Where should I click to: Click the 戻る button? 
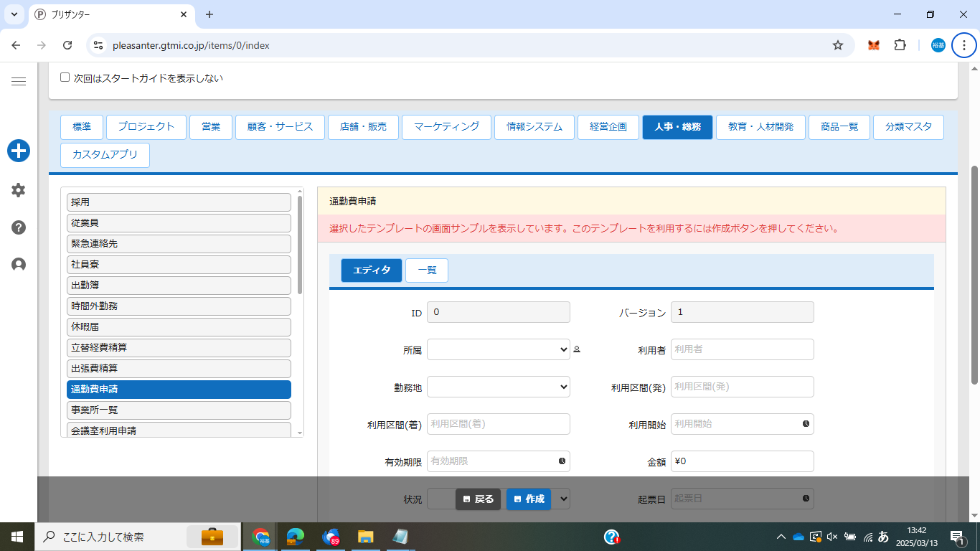tap(478, 499)
